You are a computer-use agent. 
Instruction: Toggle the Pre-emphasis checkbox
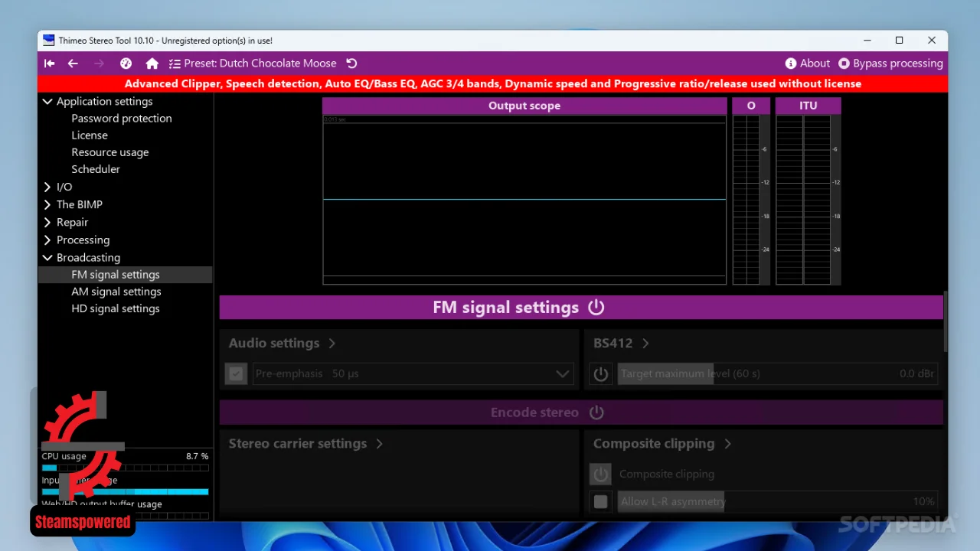tap(236, 374)
